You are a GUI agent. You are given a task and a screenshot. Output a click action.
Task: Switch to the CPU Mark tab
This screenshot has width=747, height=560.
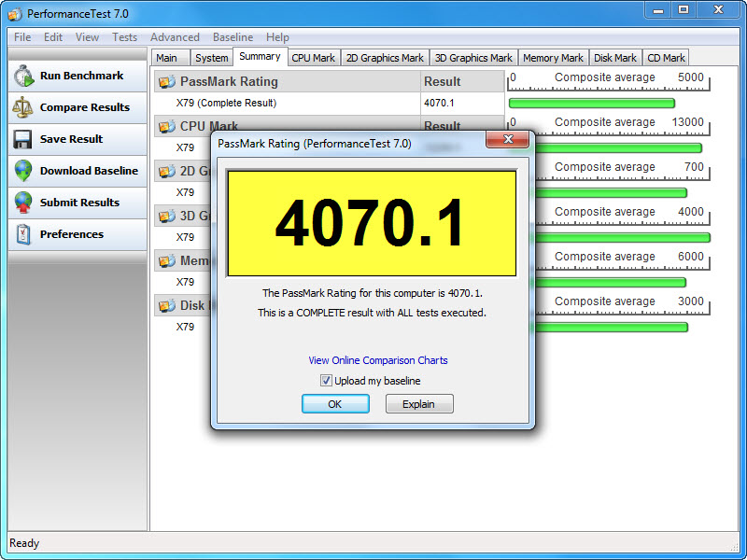(314, 58)
